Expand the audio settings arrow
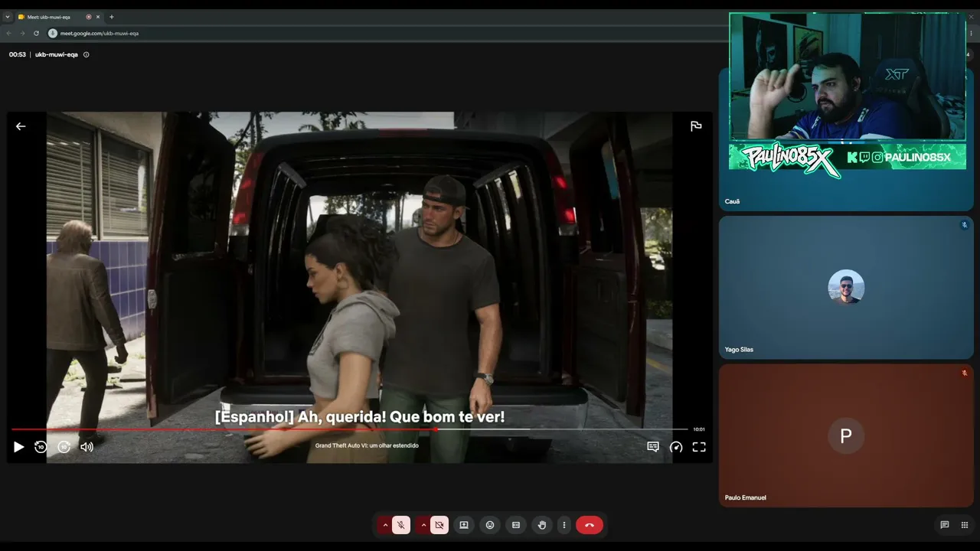Screen dimensions: 980x551 [x=385, y=525]
